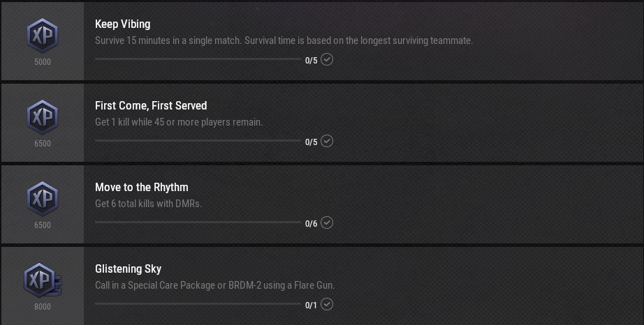The width and height of the screenshot is (644, 325).
Task: Click the Keep Vibing progress bar
Action: pyautogui.click(x=198, y=59)
